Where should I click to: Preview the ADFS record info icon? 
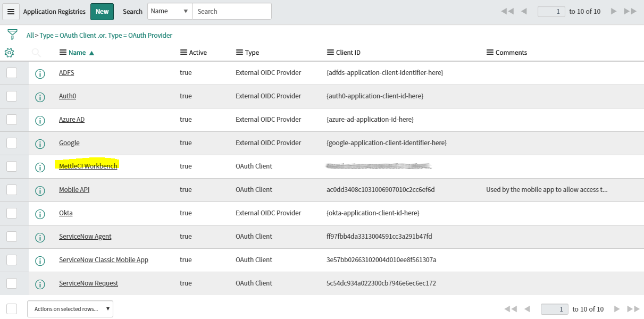pyautogui.click(x=40, y=73)
